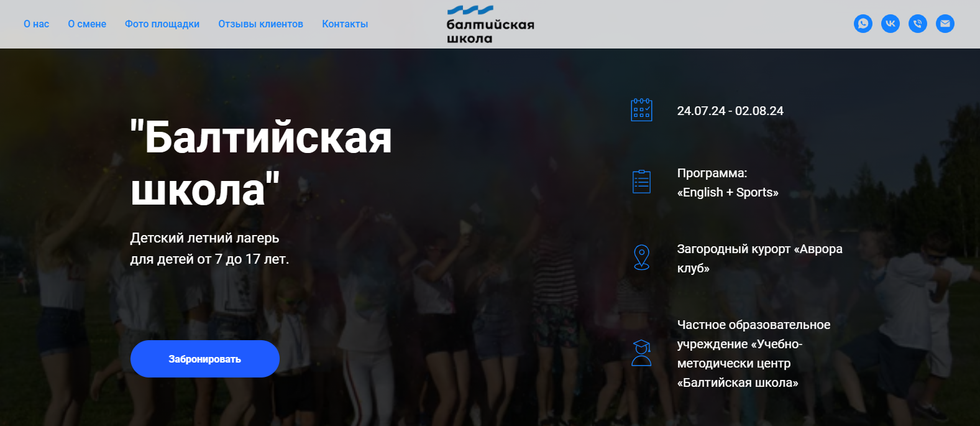
Task: Click the calendar icon beside the dates
Action: 641,110
